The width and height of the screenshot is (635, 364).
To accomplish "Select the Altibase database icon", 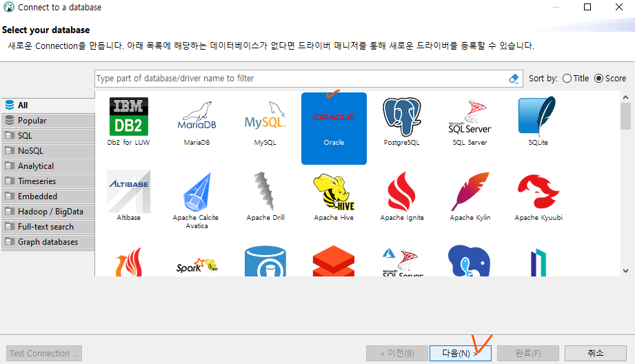I will (x=129, y=192).
